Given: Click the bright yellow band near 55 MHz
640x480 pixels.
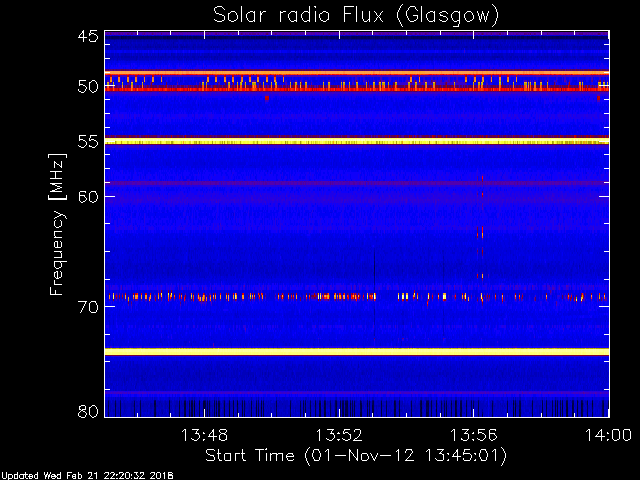Looking at the screenshot, I should [357, 141].
